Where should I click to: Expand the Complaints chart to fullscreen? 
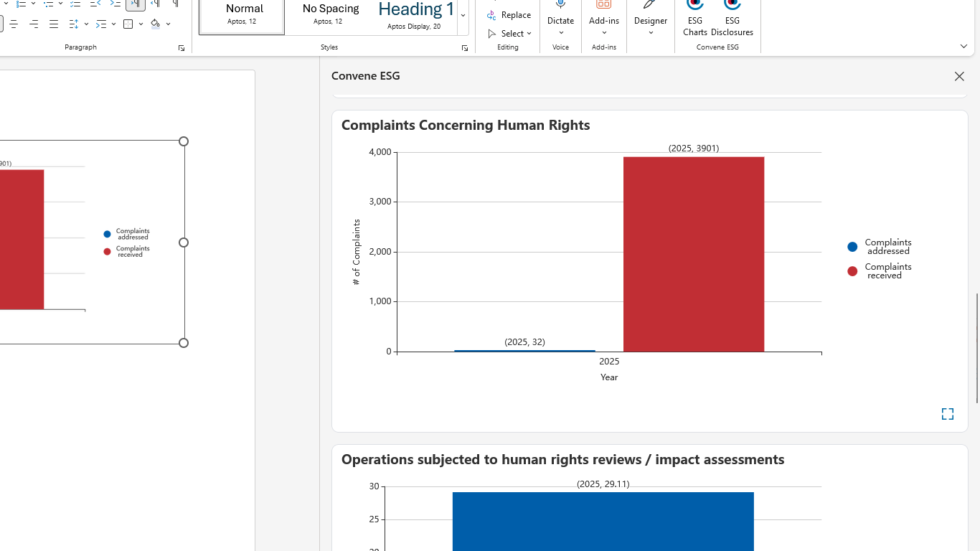pyautogui.click(x=948, y=414)
